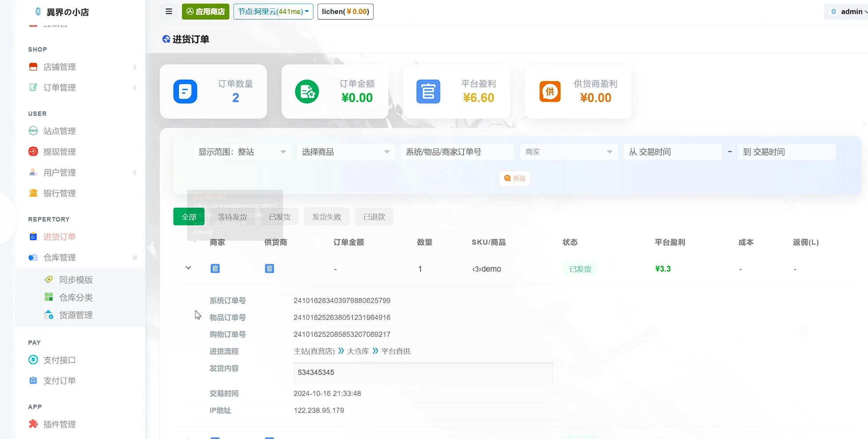Open the 应用商店 app store button
Screen dimensions: 868x439
[x=205, y=12]
